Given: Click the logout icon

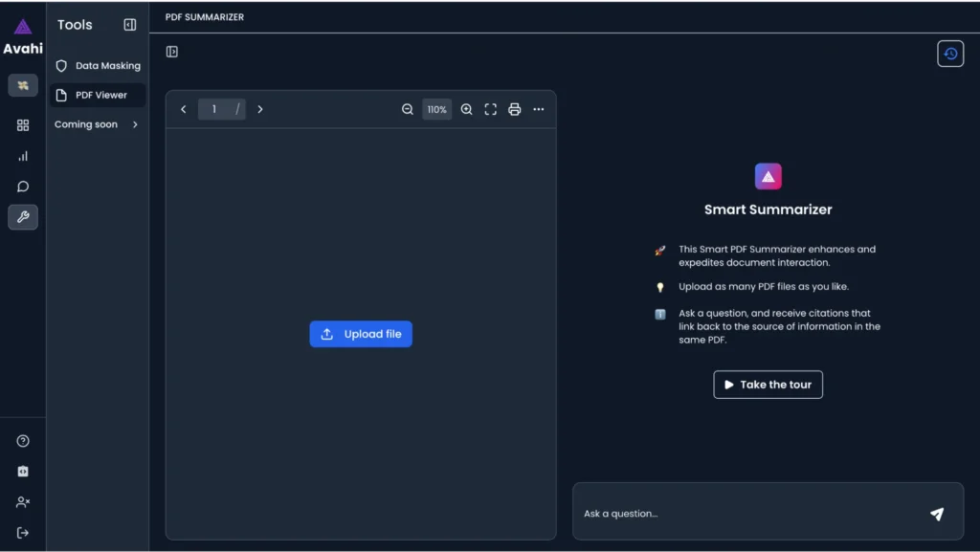Looking at the screenshot, I should coord(23,533).
